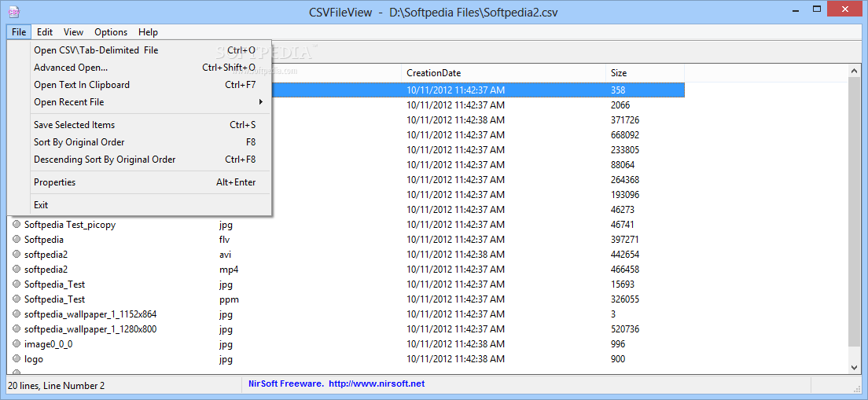Image resolution: width=868 pixels, height=400 pixels.
Task: Click the size value 371726
Action: click(625, 120)
